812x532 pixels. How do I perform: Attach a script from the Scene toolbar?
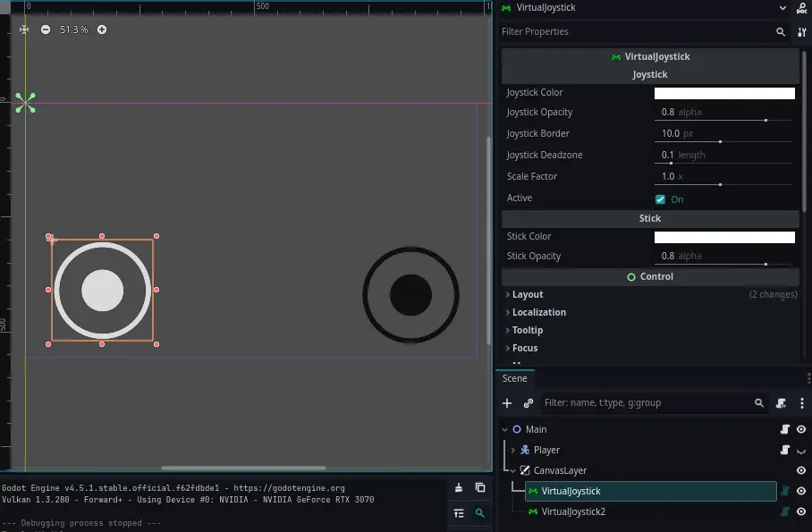tap(781, 402)
